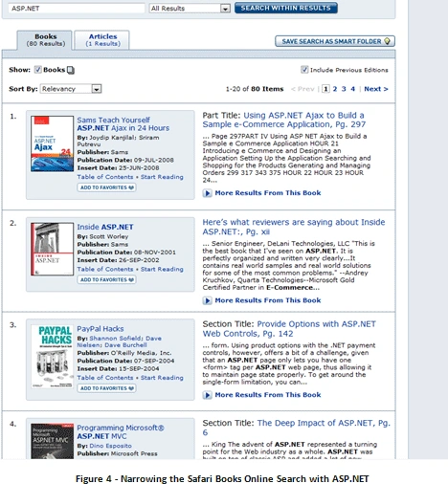Click the ASP.NET search input field
Screen dimensions: 448x484
(x=77, y=9)
